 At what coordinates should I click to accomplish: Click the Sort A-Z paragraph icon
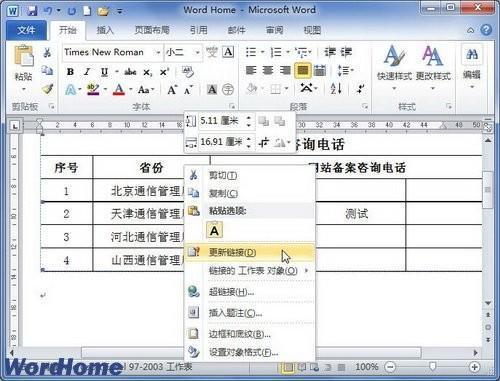[336, 89]
